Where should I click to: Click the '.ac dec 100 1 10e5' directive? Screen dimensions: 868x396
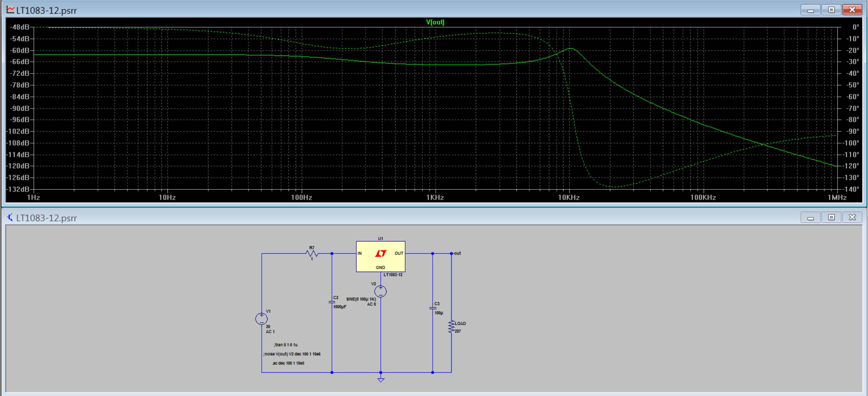pos(288,363)
